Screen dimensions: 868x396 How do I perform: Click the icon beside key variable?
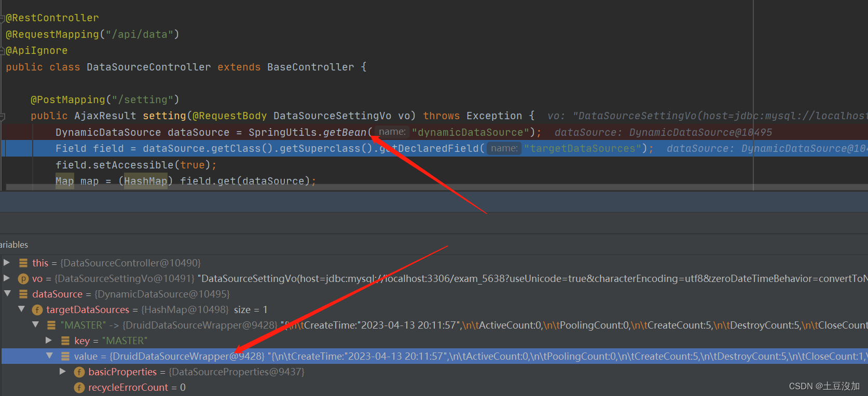click(x=65, y=341)
